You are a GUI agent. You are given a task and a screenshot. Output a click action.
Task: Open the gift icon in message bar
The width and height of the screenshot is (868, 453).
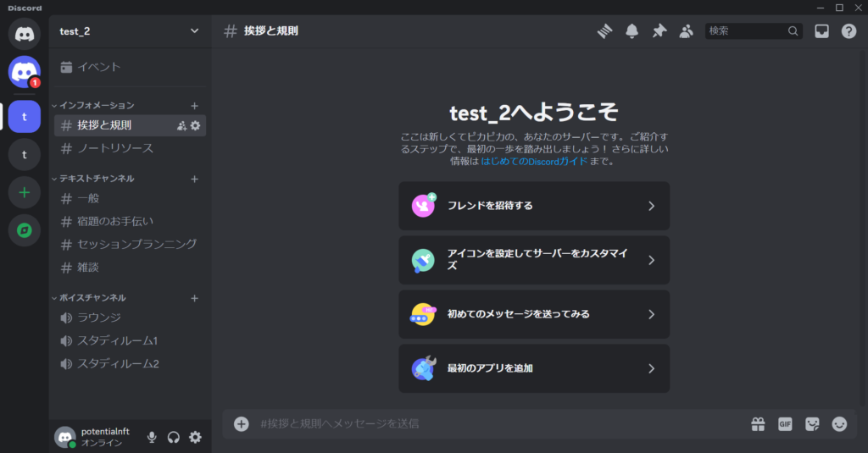point(758,424)
